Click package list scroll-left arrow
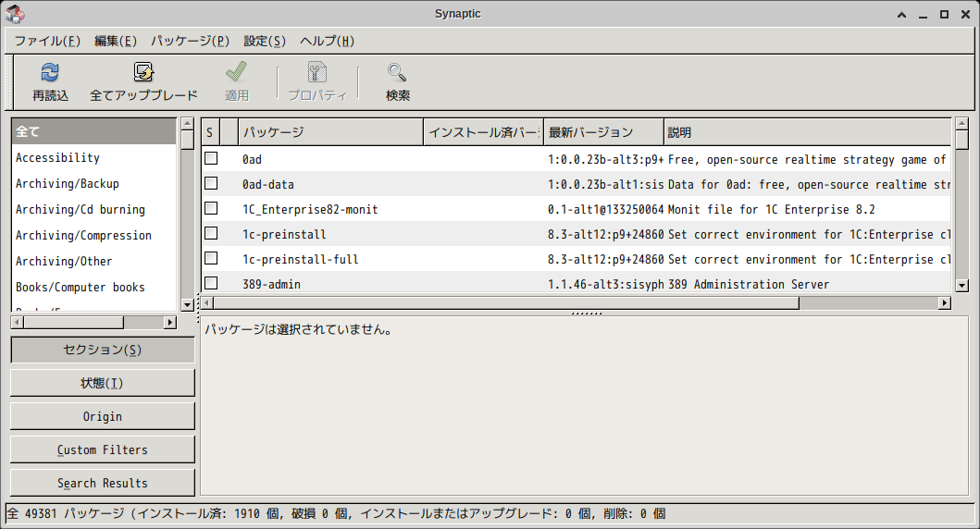This screenshot has height=529, width=980. [x=207, y=303]
